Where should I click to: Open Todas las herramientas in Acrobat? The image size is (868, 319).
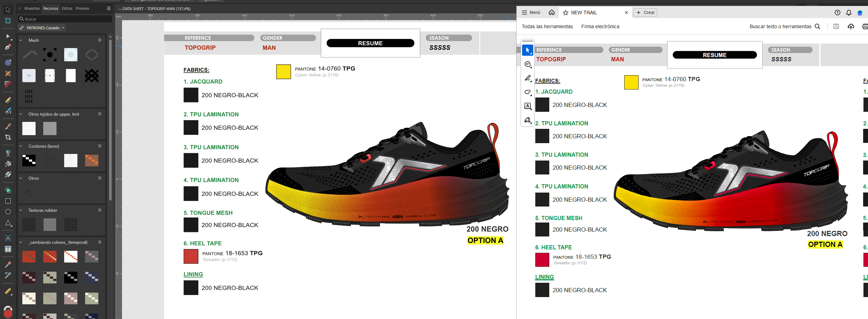(x=547, y=26)
